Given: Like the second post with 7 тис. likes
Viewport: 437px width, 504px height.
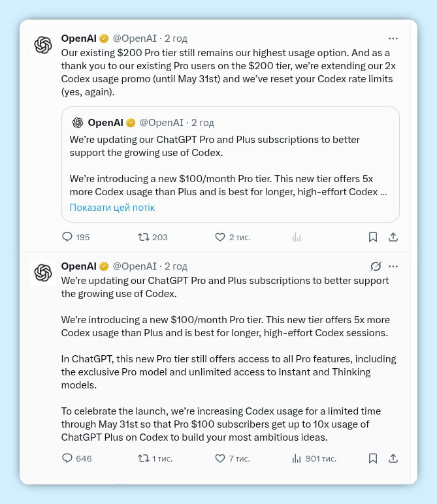Looking at the screenshot, I should point(220,458).
